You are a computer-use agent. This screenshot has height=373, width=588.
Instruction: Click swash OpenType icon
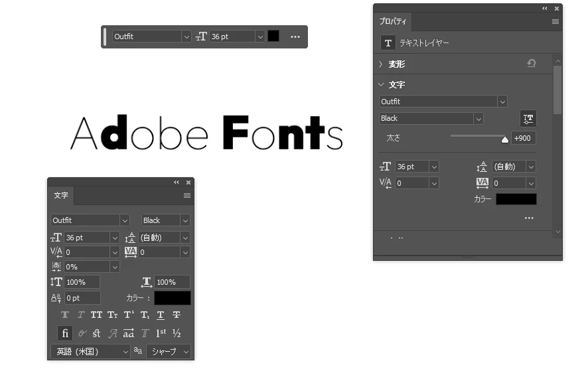click(x=113, y=333)
